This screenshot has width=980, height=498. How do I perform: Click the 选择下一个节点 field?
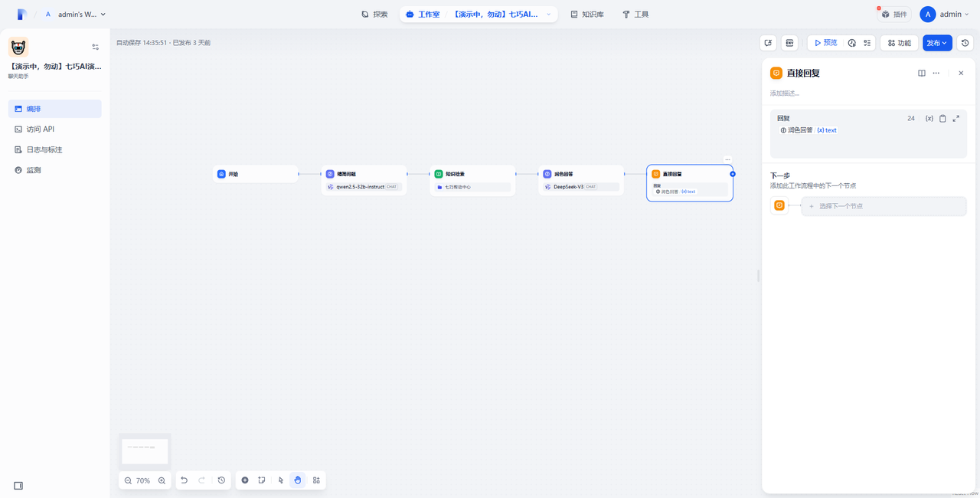pos(884,206)
